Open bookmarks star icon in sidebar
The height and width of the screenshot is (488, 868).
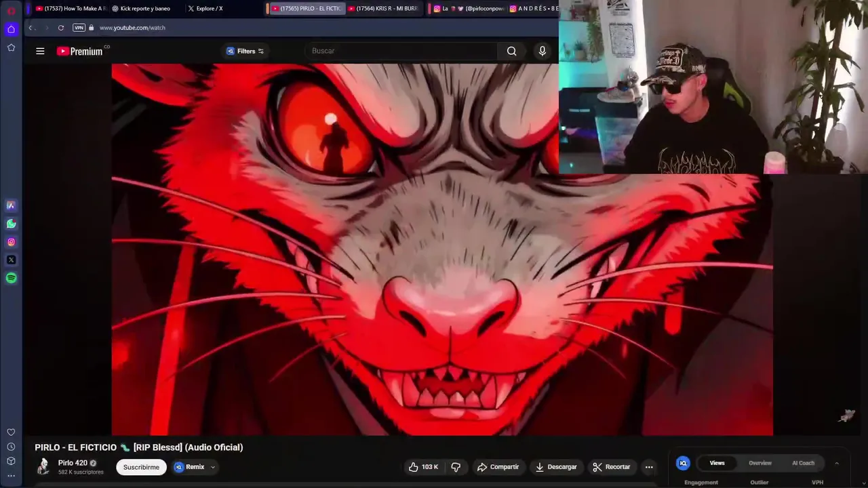pos(11,47)
